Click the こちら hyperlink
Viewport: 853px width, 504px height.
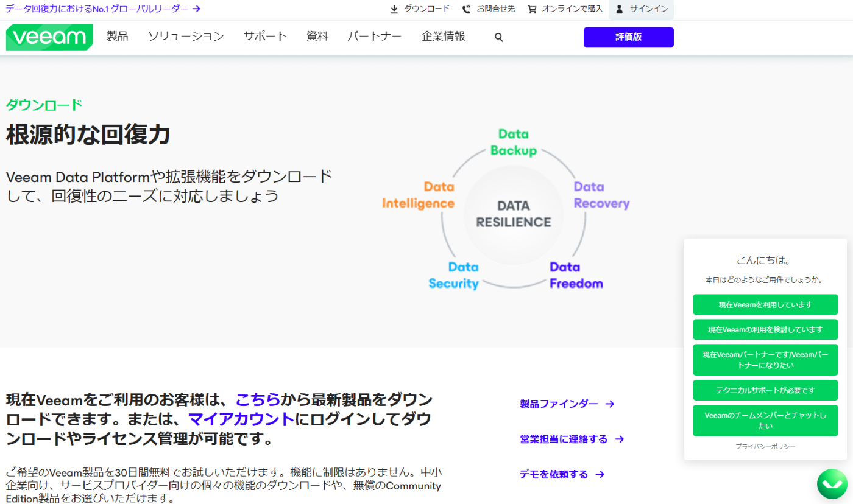pyautogui.click(x=258, y=400)
